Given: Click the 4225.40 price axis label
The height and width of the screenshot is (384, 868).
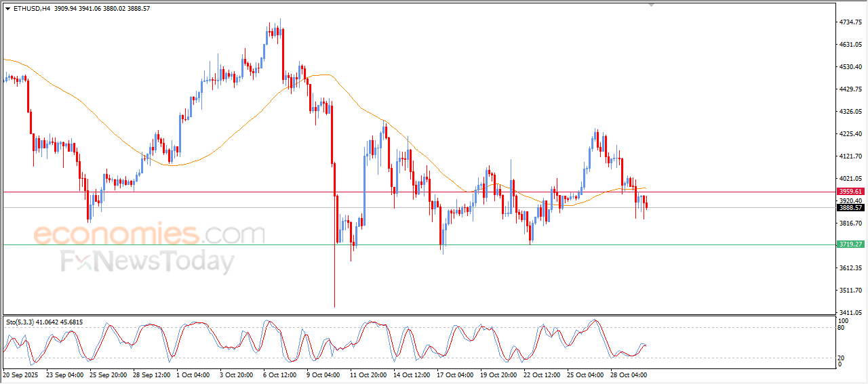Looking at the screenshot, I should tap(850, 134).
